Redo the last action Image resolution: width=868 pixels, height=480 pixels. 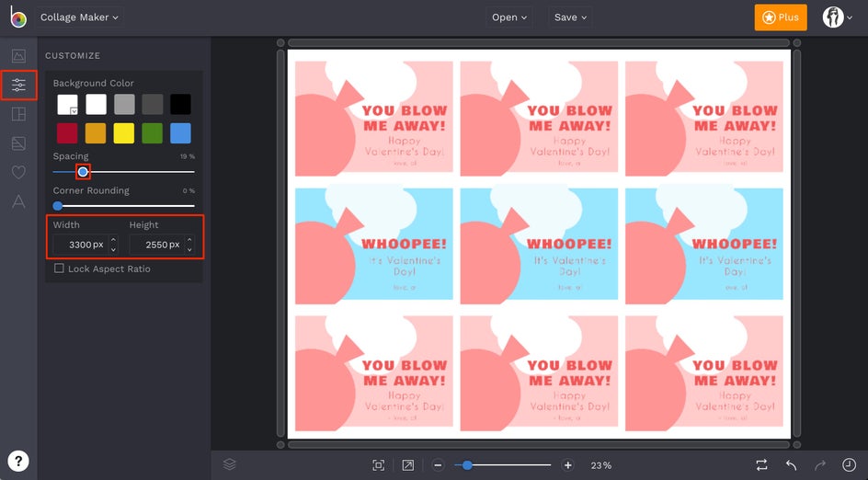click(820, 465)
